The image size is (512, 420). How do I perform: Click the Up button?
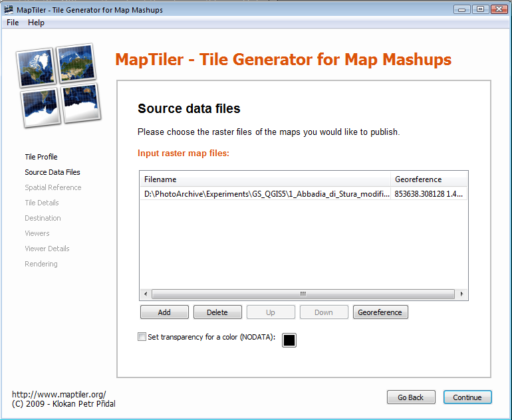pos(271,312)
